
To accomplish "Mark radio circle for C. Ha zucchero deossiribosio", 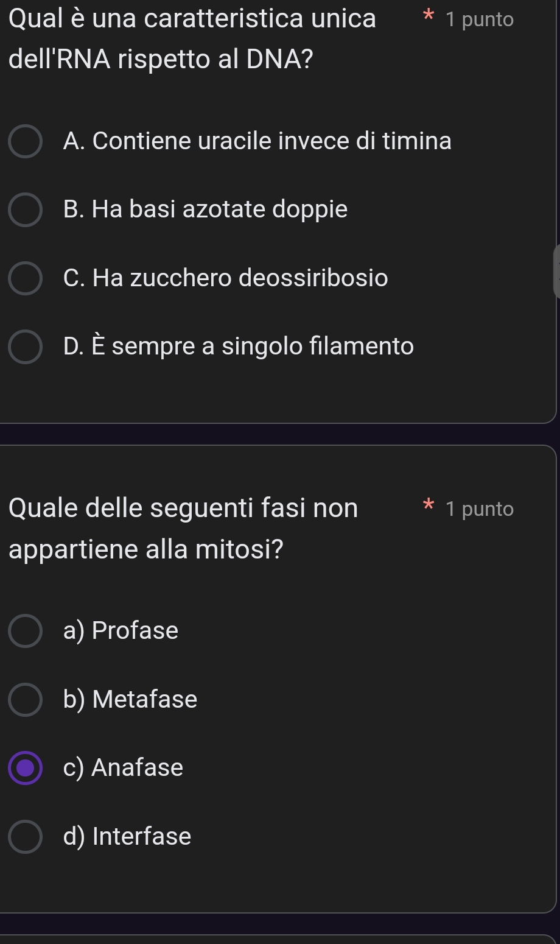I will [x=26, y=279].
